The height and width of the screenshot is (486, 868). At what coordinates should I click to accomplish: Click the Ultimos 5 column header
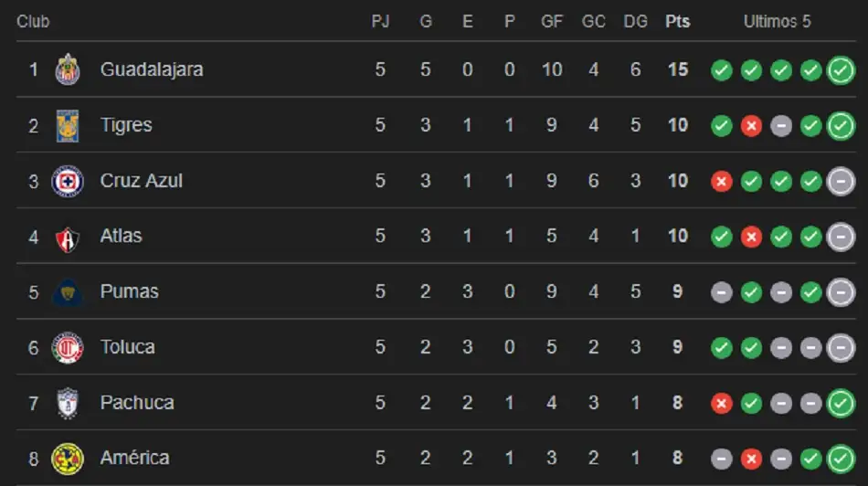pyautogui.click(x=777, y=22)
